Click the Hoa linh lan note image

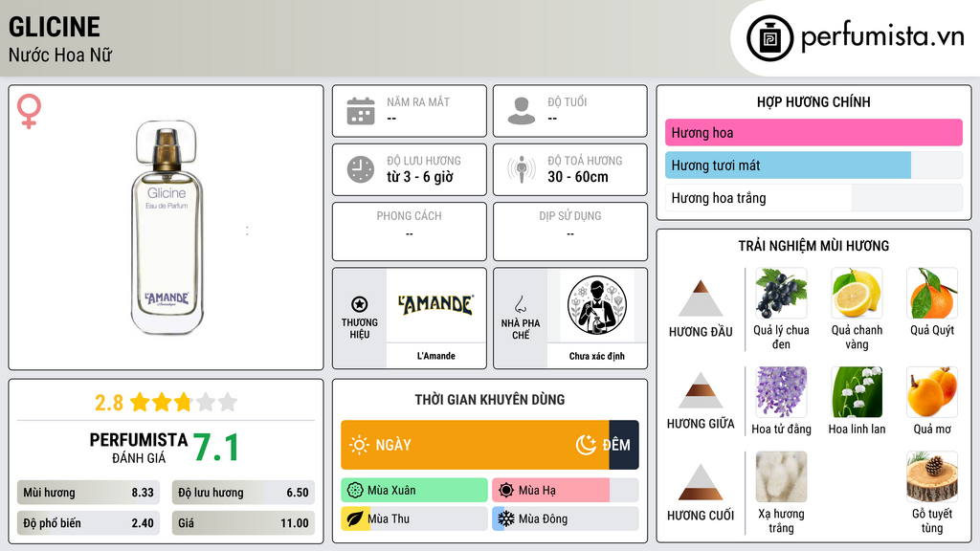pyautogui.click(x=857, y=391)
